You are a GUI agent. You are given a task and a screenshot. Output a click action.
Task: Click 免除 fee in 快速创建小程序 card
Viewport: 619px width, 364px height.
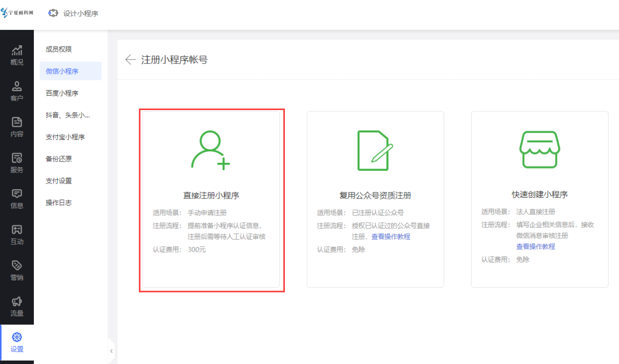coord(523,259)
